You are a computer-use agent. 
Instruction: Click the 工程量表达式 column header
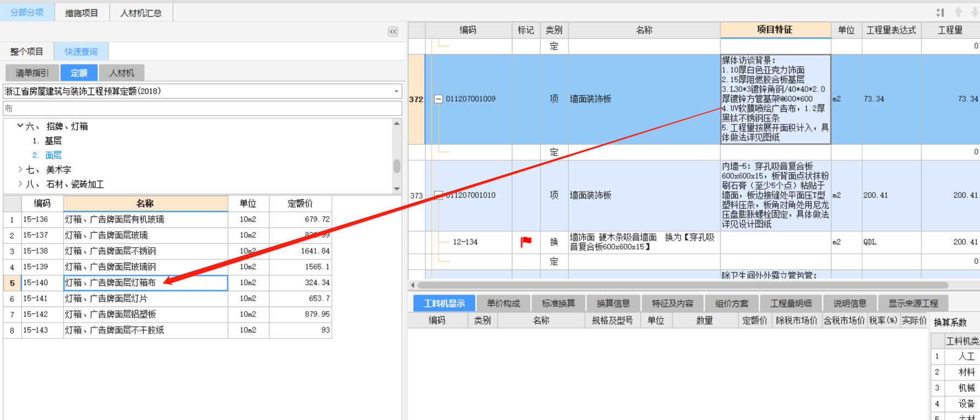pos(891,30)
